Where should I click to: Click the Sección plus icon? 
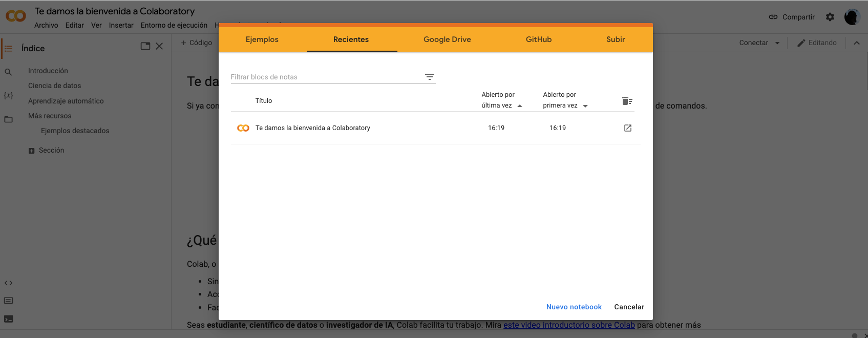point(31,151)
